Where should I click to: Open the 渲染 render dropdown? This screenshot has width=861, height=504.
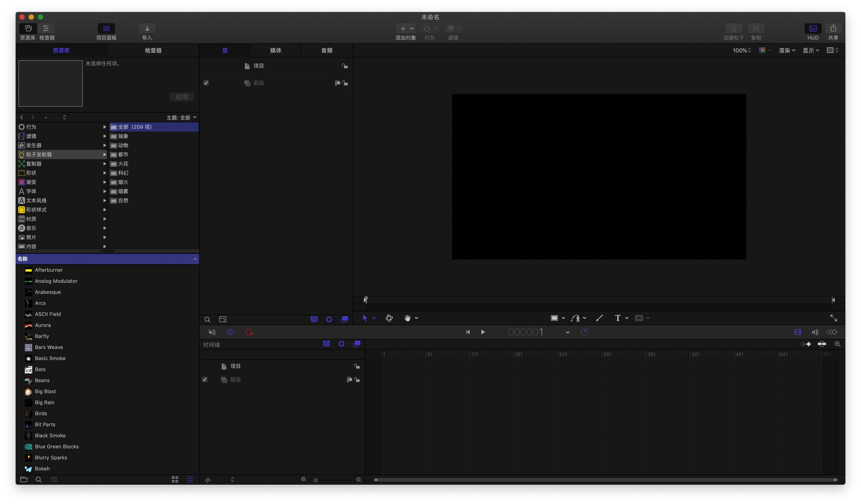[x=786, y=51]
